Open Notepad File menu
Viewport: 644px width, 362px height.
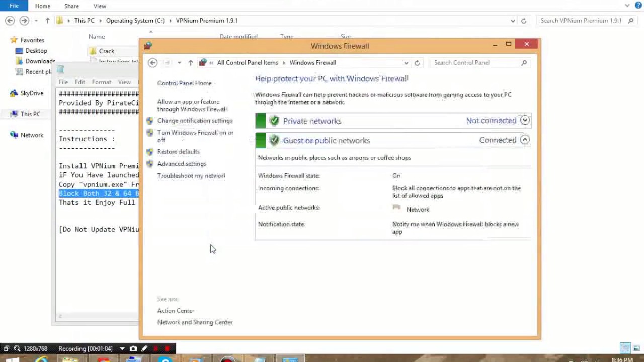pyautogui.click(x=63, y=82)
